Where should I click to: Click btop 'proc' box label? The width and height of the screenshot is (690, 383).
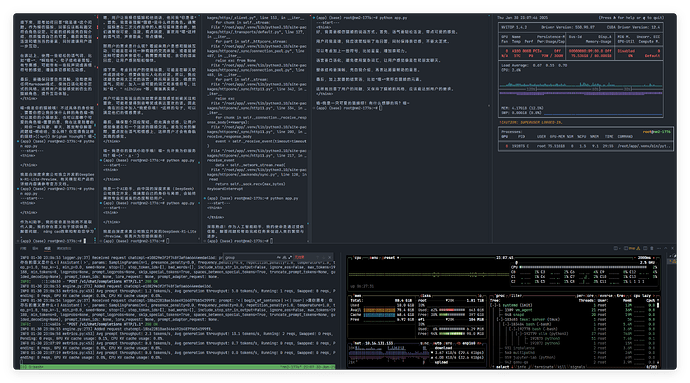[x=500, y=295]
